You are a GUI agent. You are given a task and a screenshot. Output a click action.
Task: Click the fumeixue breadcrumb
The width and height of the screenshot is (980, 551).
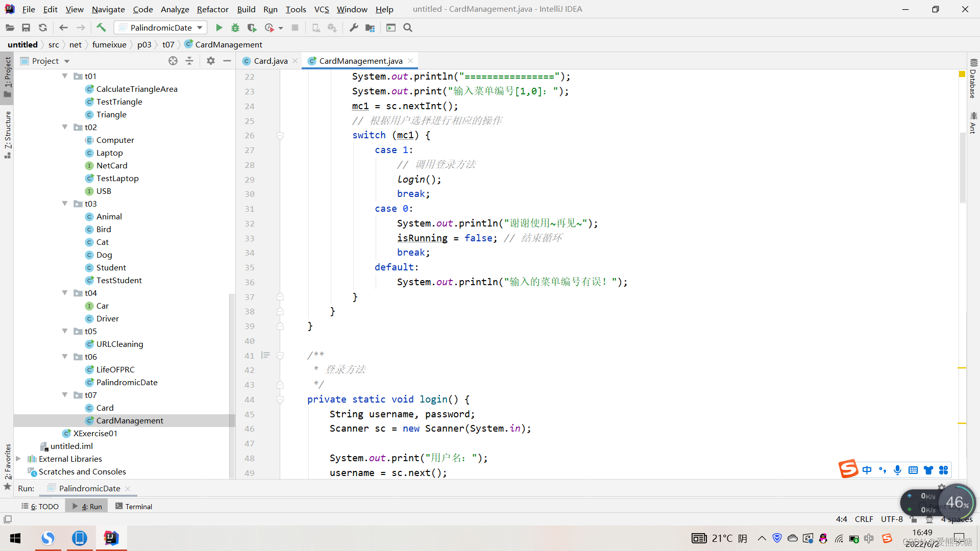pos(109,44)
